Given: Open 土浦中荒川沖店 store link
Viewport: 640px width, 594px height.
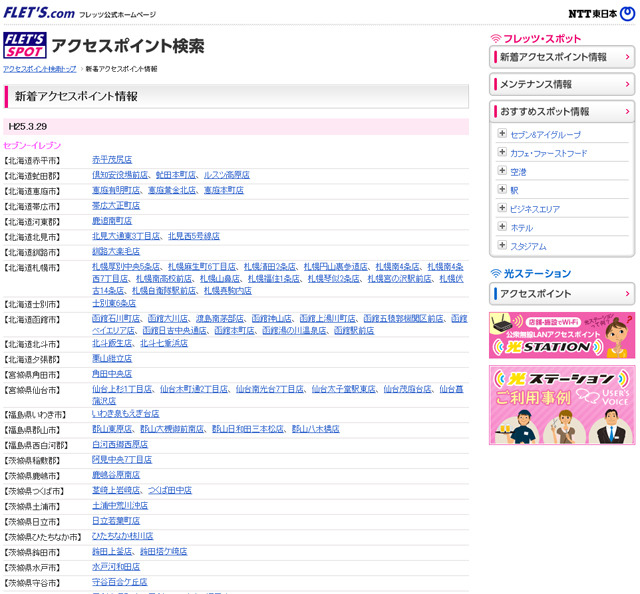Looking at the screenshot, I should coord(120,505).
